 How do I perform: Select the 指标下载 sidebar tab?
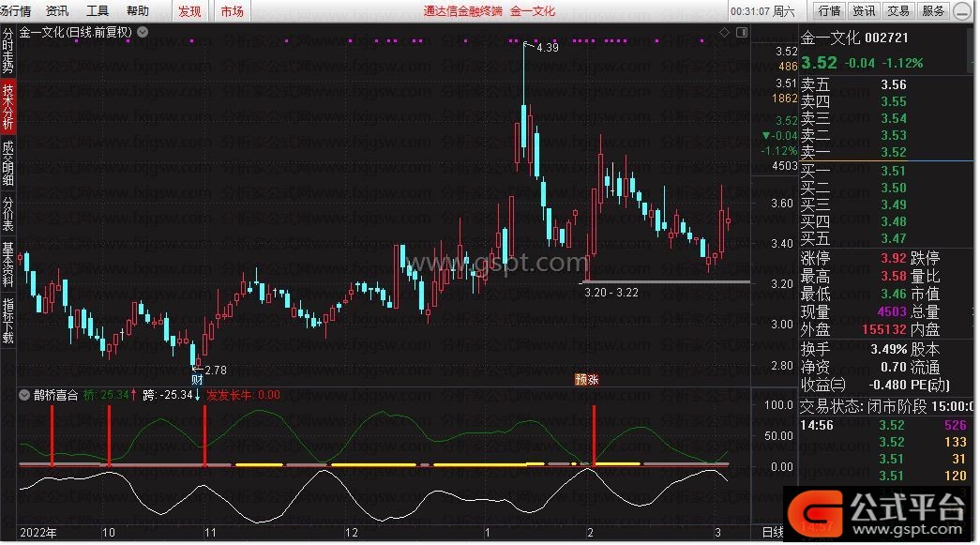(x=8, y=321)
